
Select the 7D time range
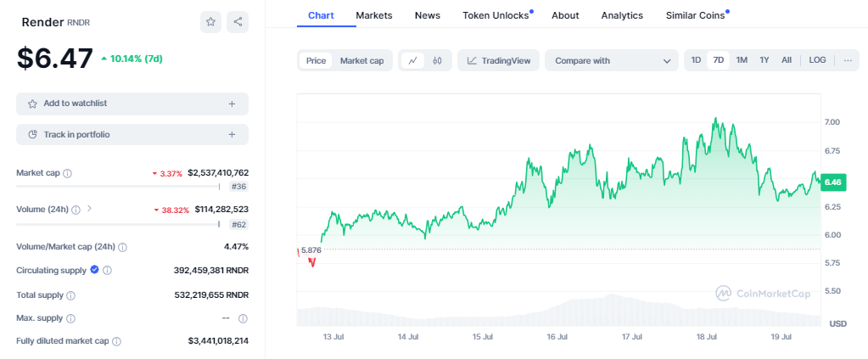[719, 60]
